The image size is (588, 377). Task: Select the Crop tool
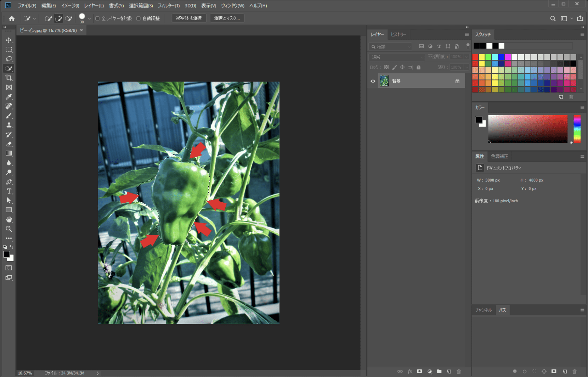[9, 78]
